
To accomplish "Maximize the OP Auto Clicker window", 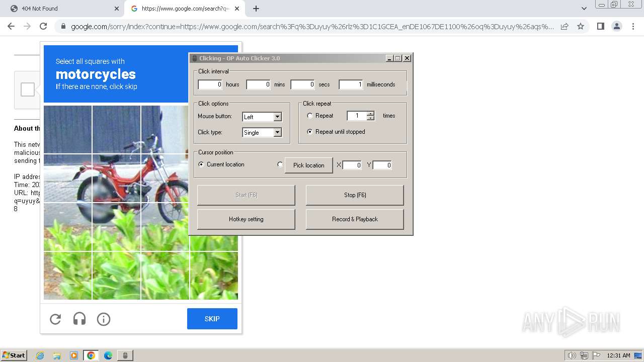I will pyautogui.click(x=398, y=58).
